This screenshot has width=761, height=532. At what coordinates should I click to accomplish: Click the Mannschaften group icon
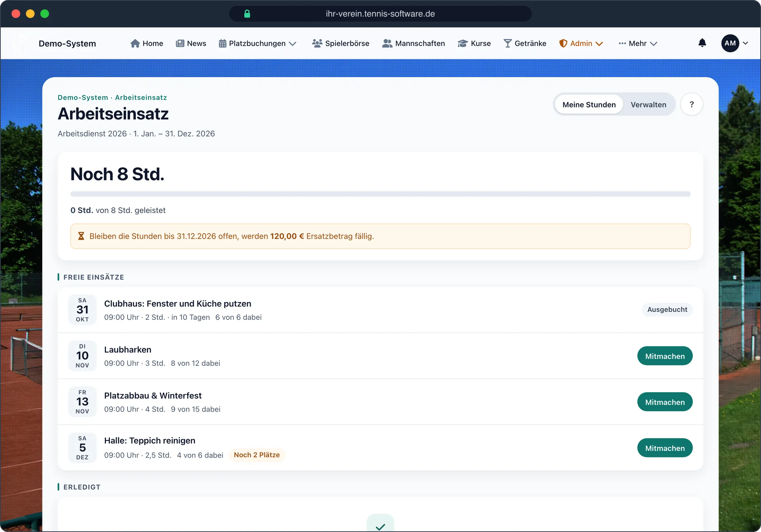pyautogui.click(x=387, y=43)
